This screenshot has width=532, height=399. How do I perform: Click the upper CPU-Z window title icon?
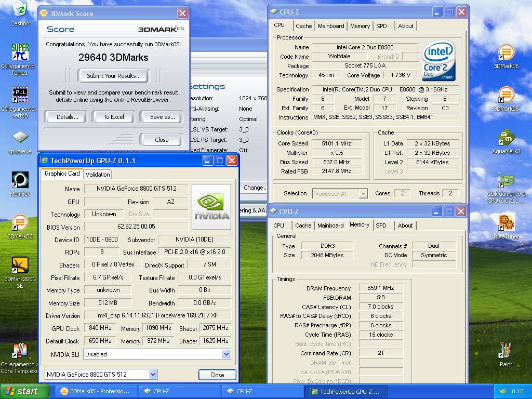click(274, 12)
